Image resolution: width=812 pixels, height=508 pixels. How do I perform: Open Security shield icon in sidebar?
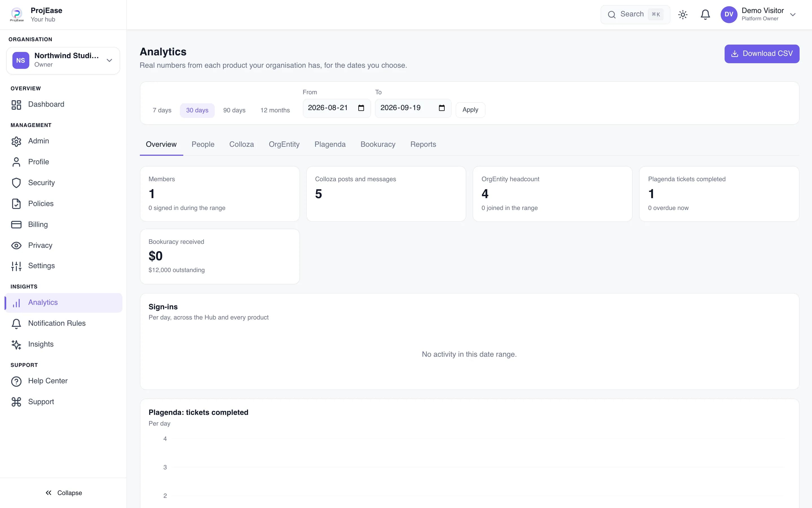click(x=16, y=183)
